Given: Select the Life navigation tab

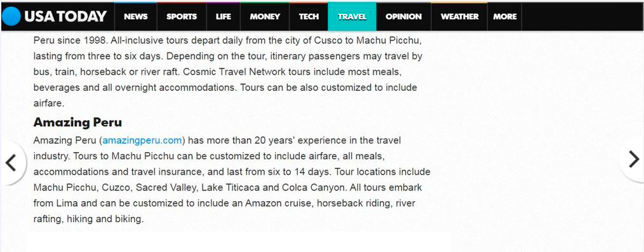Looking at the screenshot, I should 224,17.
